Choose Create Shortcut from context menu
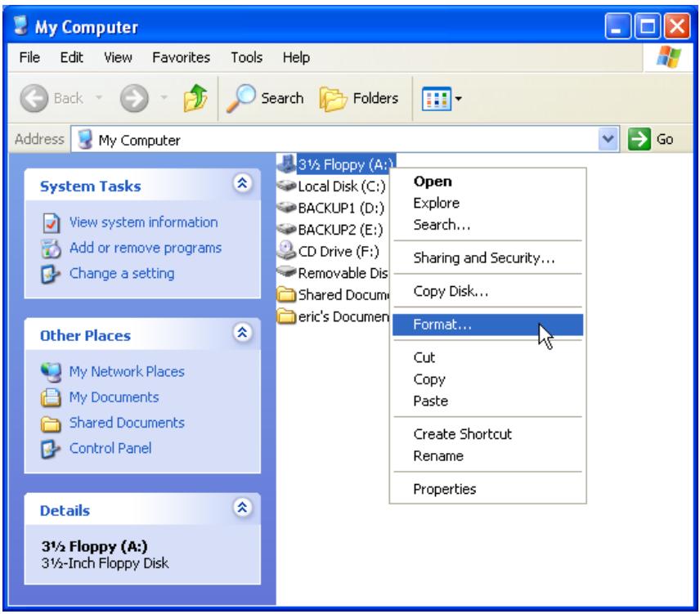This screenshot has height=614, width=700. (x=487, y=434)
